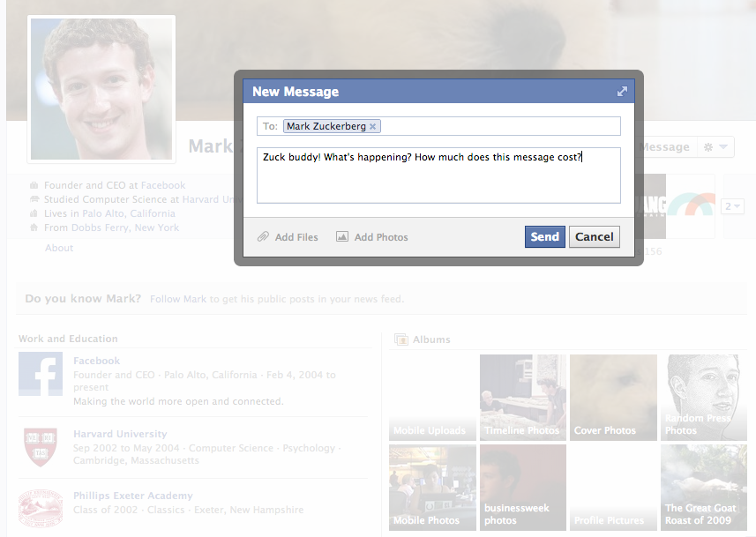The image size is (756, 537).
Task: Open the Timeline Photos album
Action: [522, 398]
